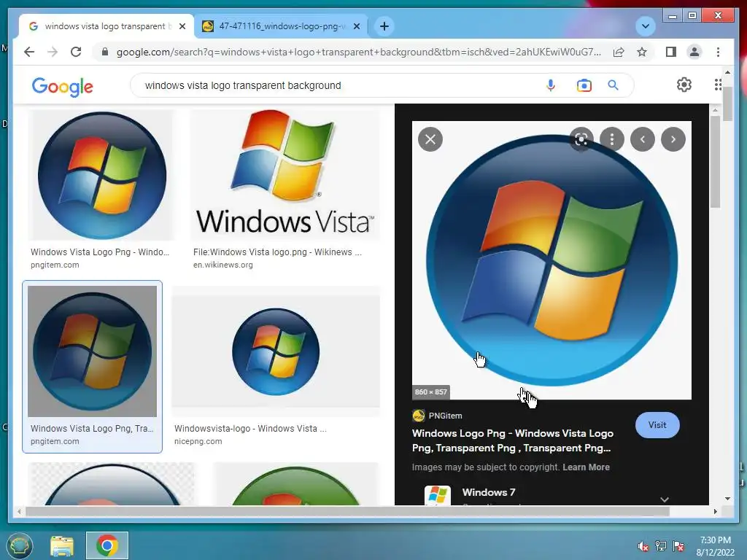Viewport: 747px width, 560px height.
Task: Expand the Windows 7 related section
Action: coord(664,499)
